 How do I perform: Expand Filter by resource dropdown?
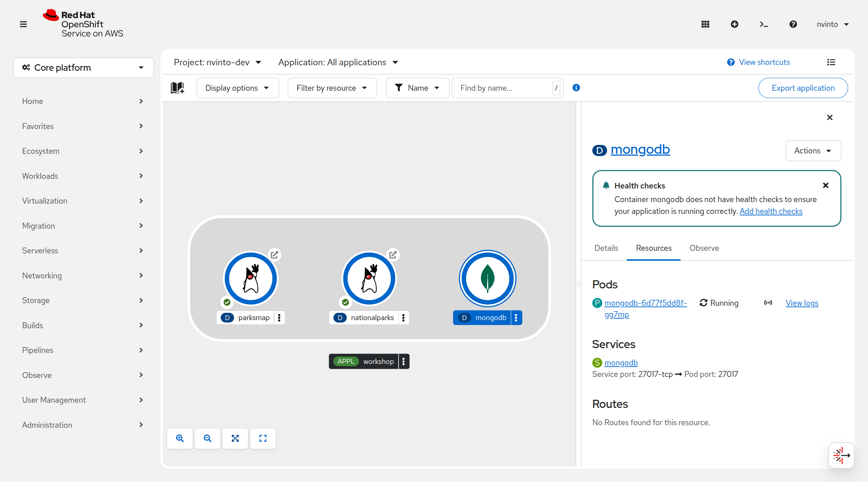332,88
